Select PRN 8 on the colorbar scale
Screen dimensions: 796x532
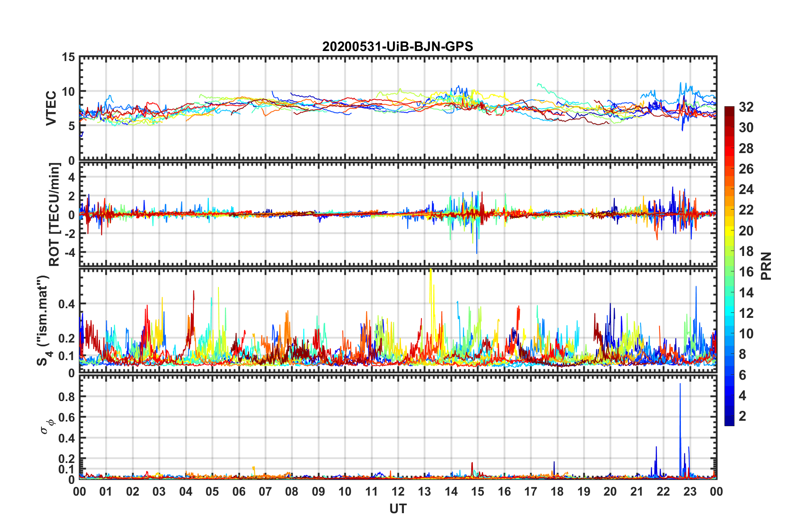pos(742,354)
